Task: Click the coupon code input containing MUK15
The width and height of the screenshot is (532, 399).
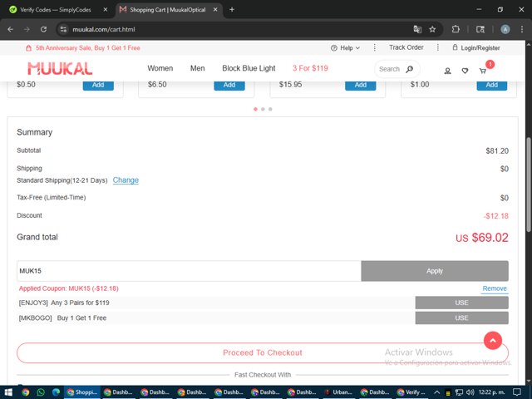Action: coord(189,271)
